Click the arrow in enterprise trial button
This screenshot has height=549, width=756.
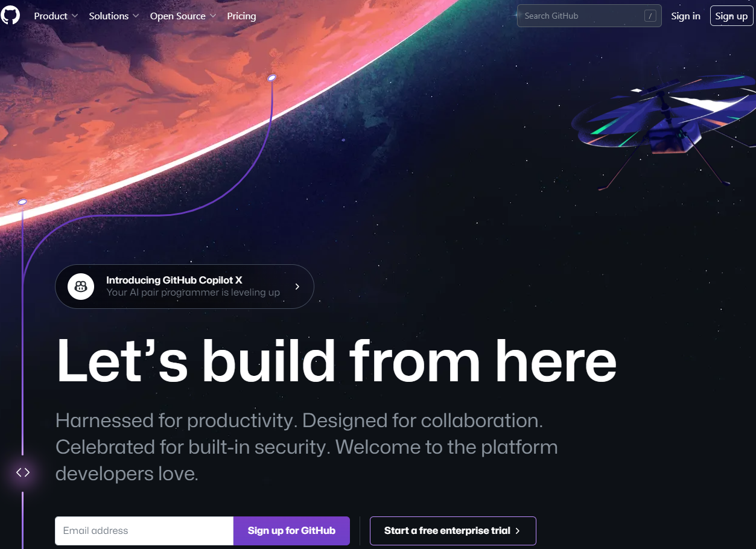pyautogui.click(x=517, y=531)
